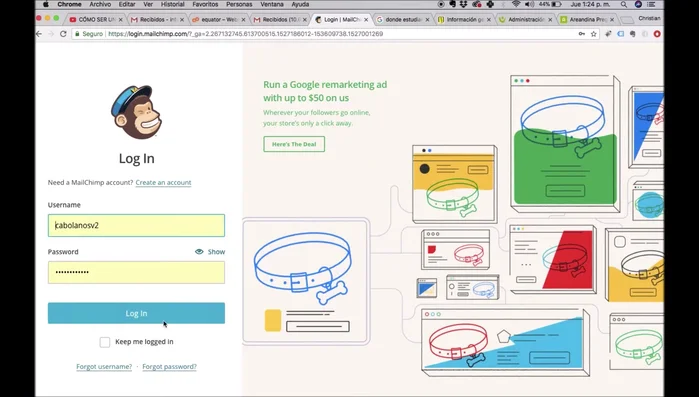Open a new tab with the blank tab button
The height and width of the screenshot is (397, 699).
click(627, 20)
